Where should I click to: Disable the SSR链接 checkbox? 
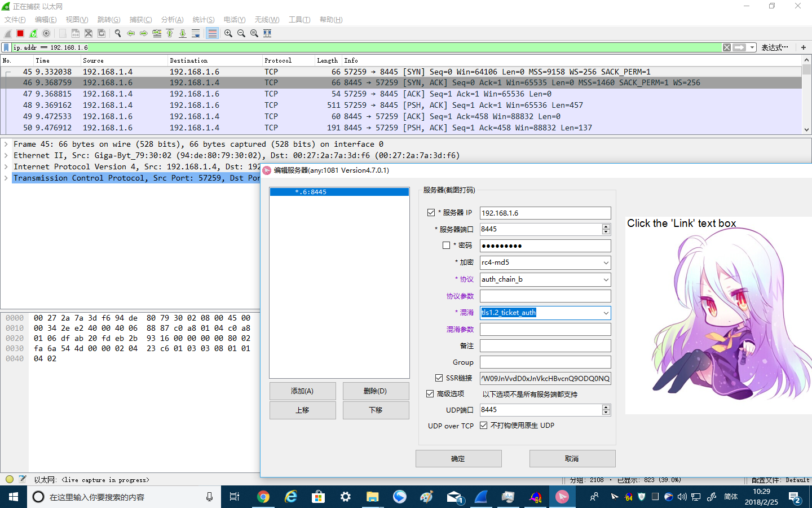pos(438,378)
